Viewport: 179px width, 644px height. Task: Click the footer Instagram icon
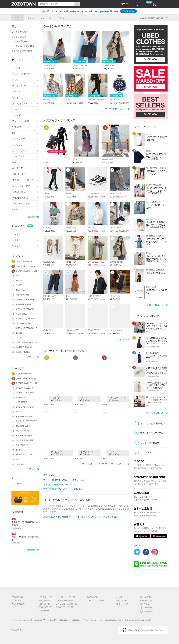pos(141,611)
